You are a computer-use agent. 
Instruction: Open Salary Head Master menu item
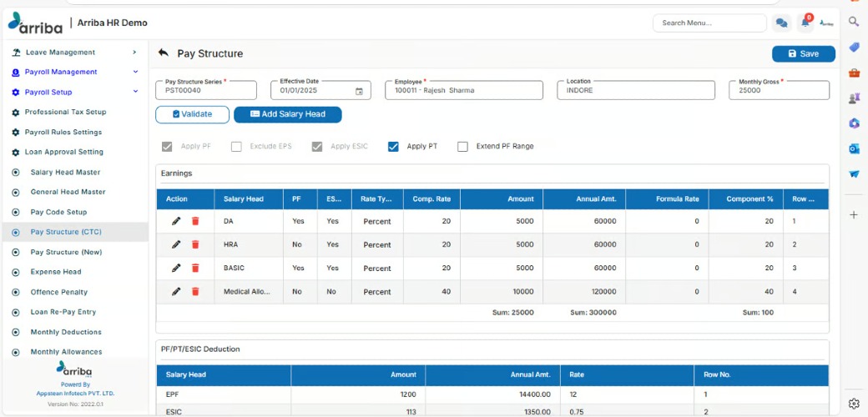pyautogui.click(x=65, y=172)
